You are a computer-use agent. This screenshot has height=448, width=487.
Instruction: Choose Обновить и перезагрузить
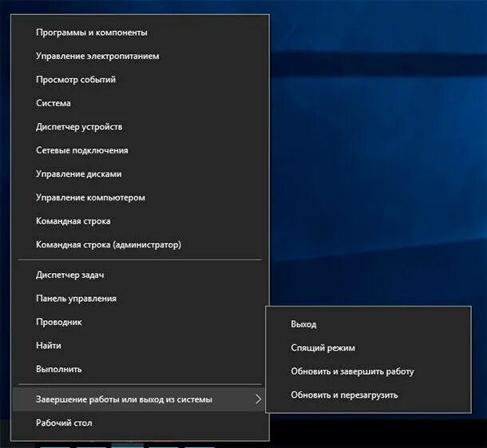(x=368, y=395)
